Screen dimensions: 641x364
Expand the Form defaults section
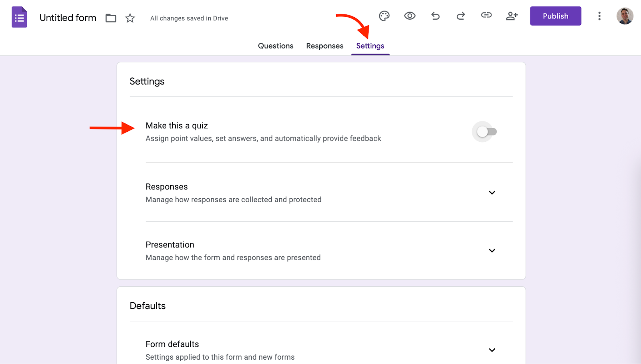[492, 350]
